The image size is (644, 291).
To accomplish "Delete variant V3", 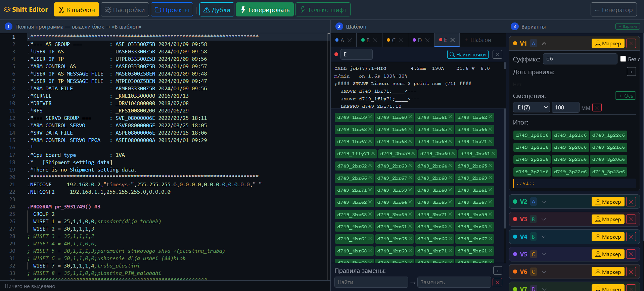I will [631, 219].
